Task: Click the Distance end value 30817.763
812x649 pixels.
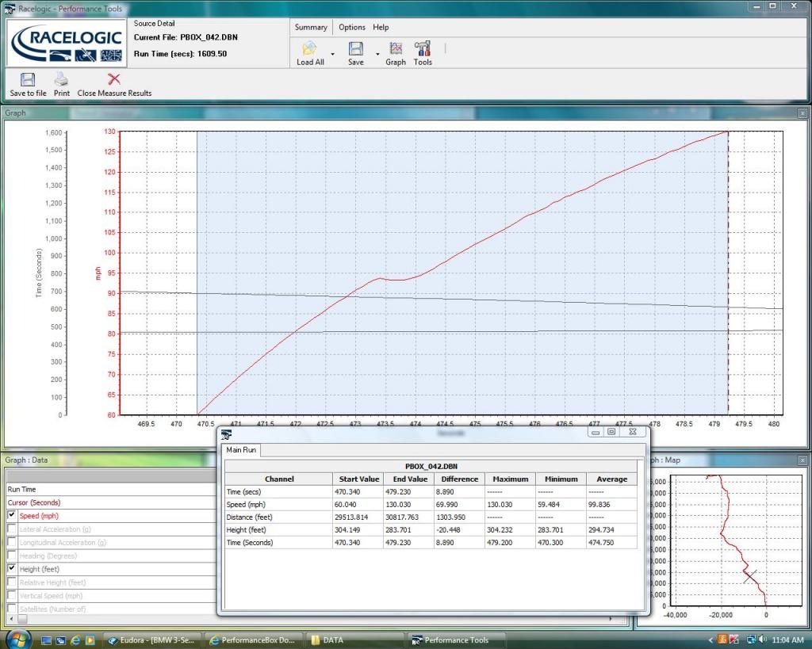Action: [x=402, y=517]
